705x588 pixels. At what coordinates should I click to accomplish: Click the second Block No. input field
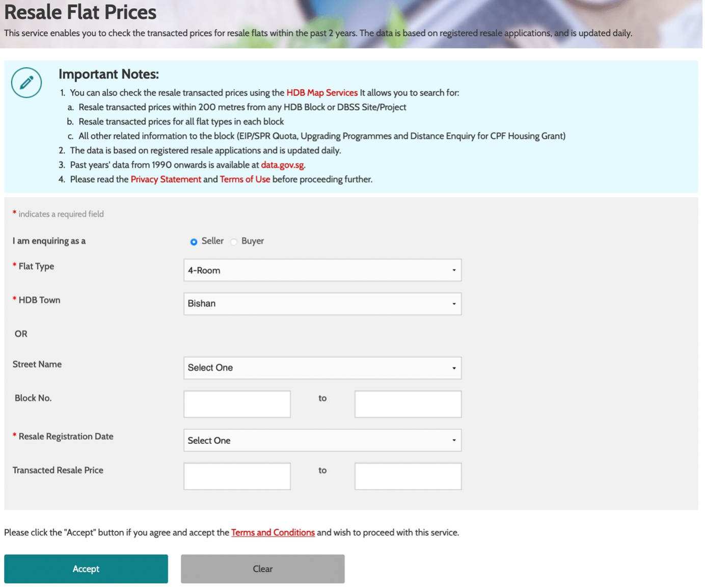408,404
